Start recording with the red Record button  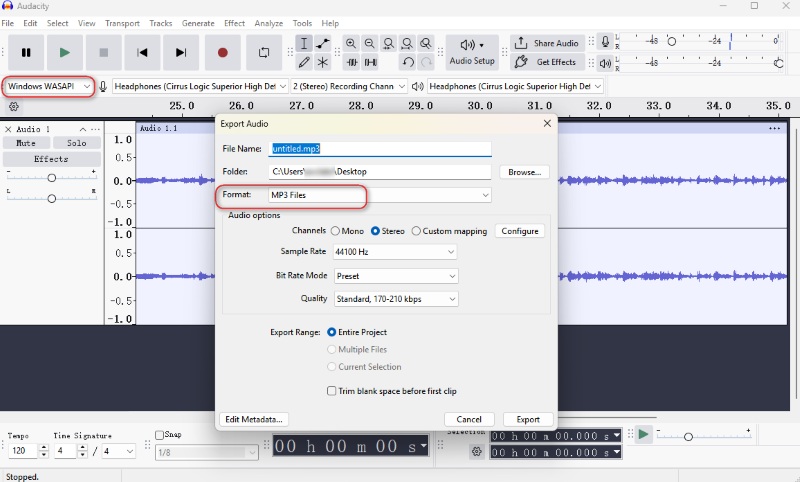[x=222, y=53]
